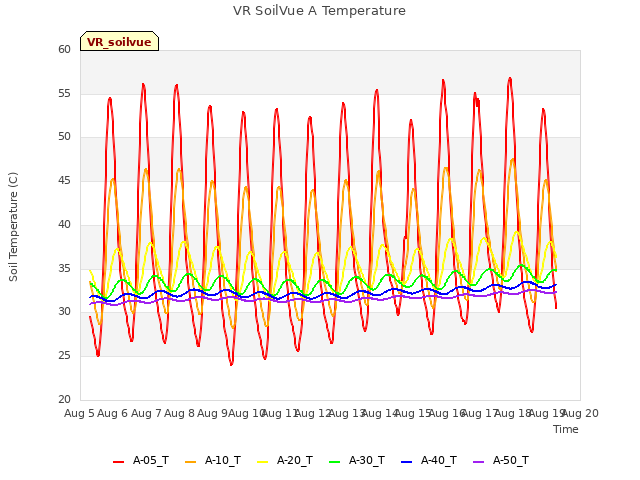Image resolution: width=640 pixels, height=480 pixels.
Task: Click the 20 y-axis tick label
Action: [x=64, y=399]
